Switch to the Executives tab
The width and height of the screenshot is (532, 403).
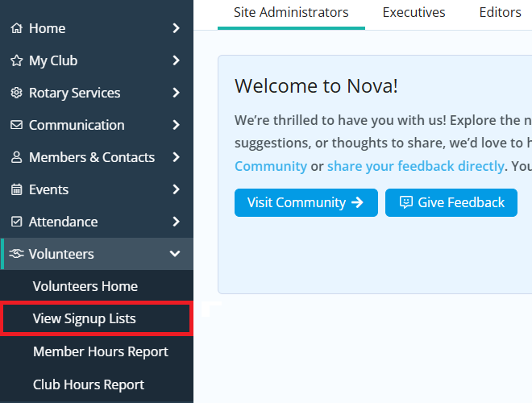click(414, 13)
